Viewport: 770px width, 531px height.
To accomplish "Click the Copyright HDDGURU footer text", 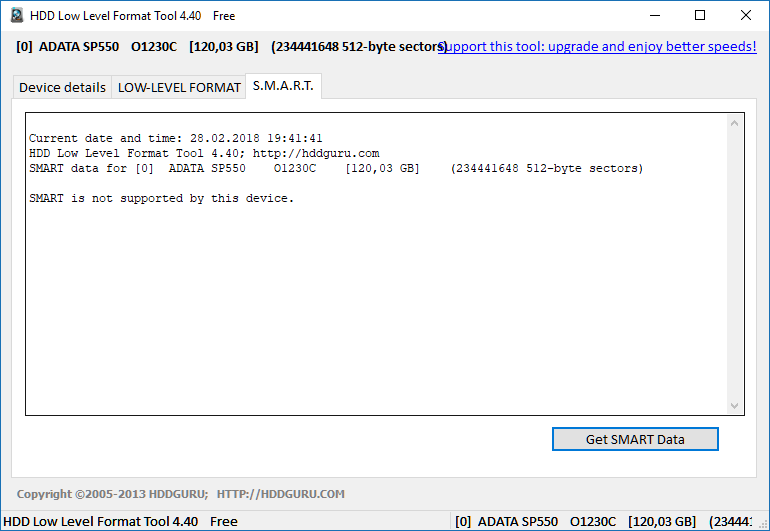I will [x=181, y=494].
